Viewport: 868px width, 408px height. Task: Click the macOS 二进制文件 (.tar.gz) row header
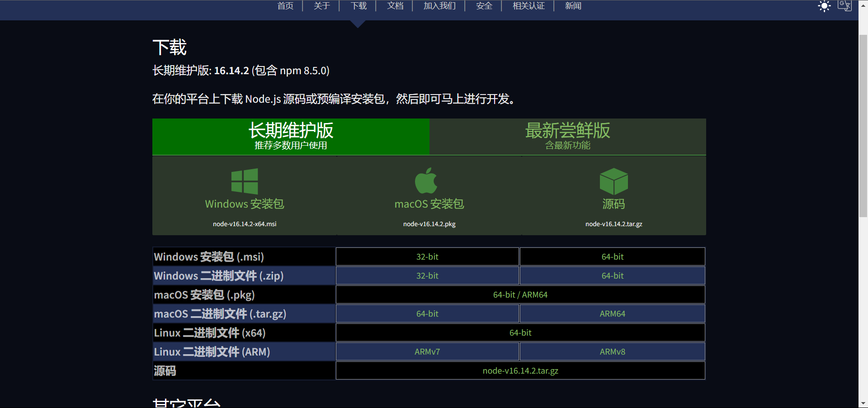[244, 313]
